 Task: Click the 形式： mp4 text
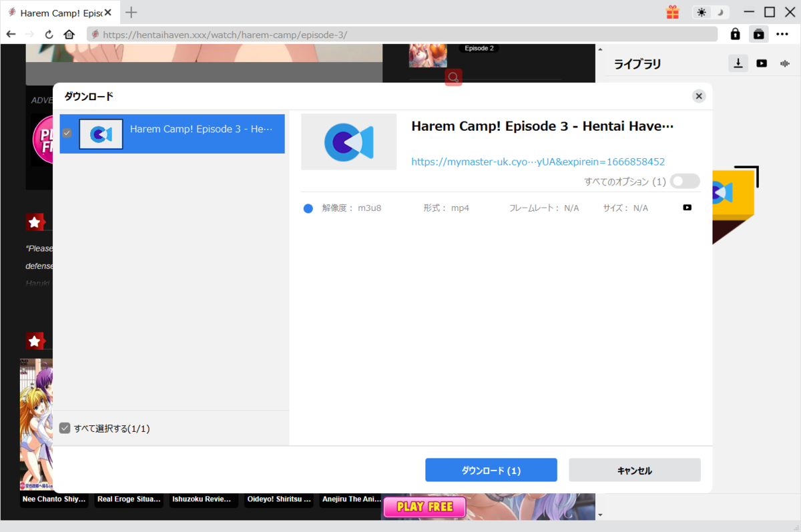point(446,208)
